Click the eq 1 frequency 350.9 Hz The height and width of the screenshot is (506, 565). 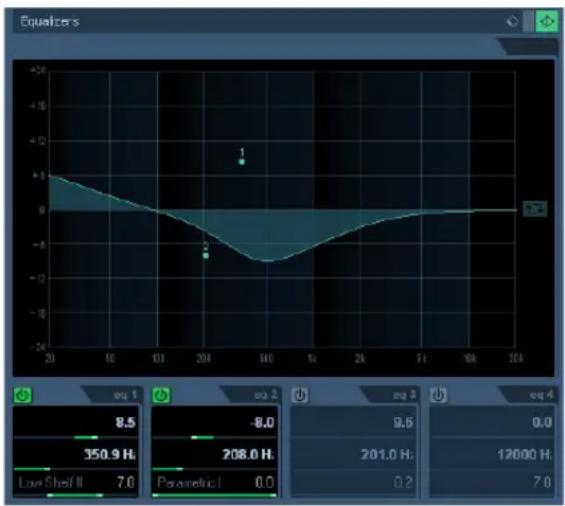110,454
